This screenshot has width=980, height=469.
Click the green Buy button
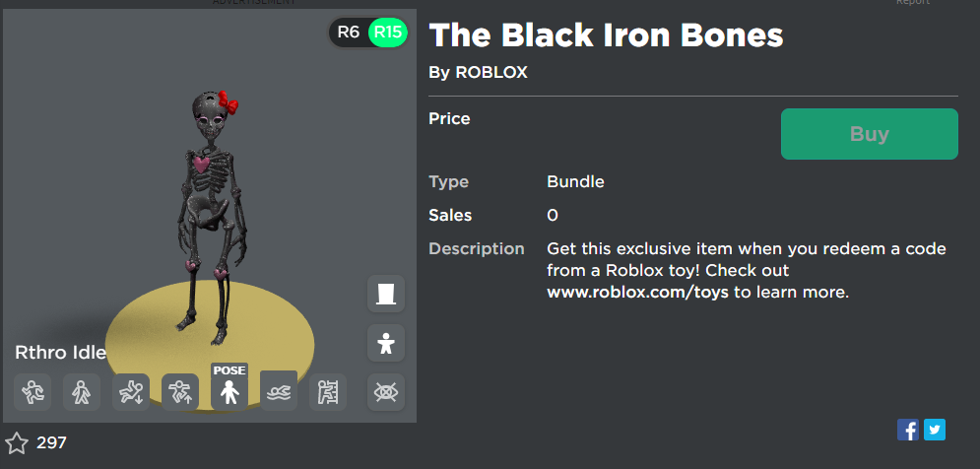pyautogui.click(x=870, y=134)
